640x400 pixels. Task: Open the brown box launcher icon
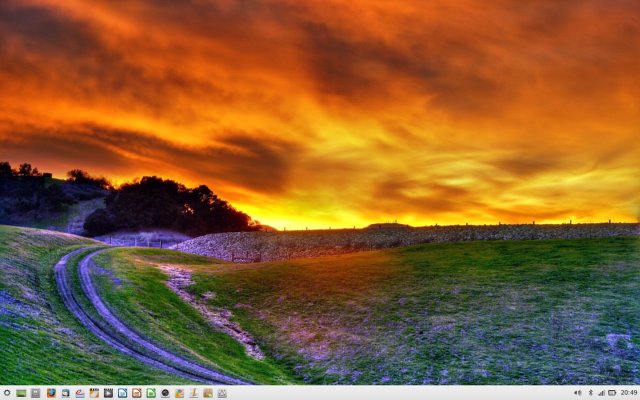[x=208, y=393]
